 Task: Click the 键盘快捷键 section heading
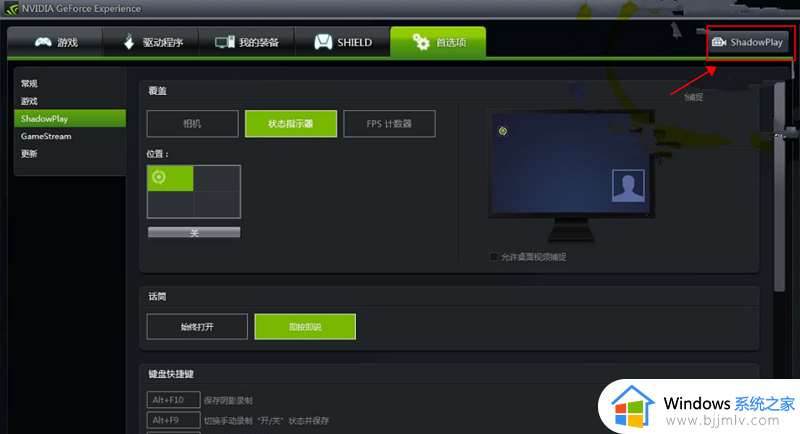(171, 374)
